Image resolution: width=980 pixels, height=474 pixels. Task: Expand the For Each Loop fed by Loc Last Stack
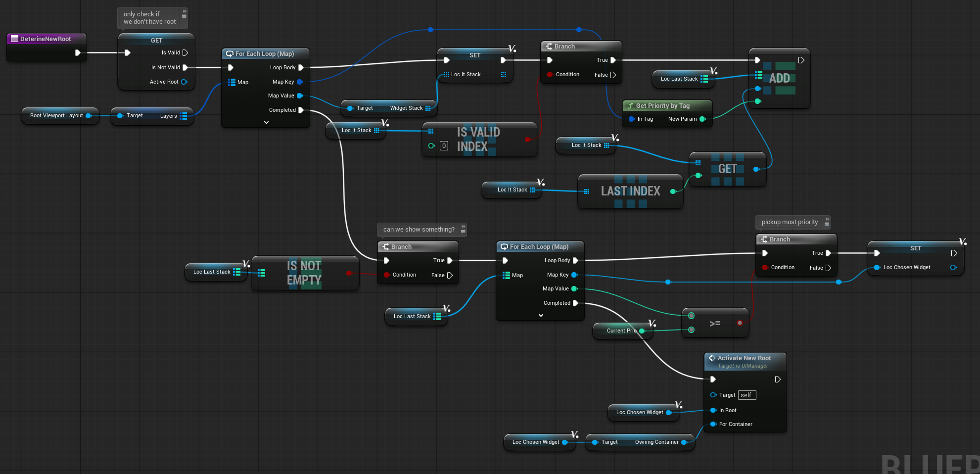[x=541, y=315]
